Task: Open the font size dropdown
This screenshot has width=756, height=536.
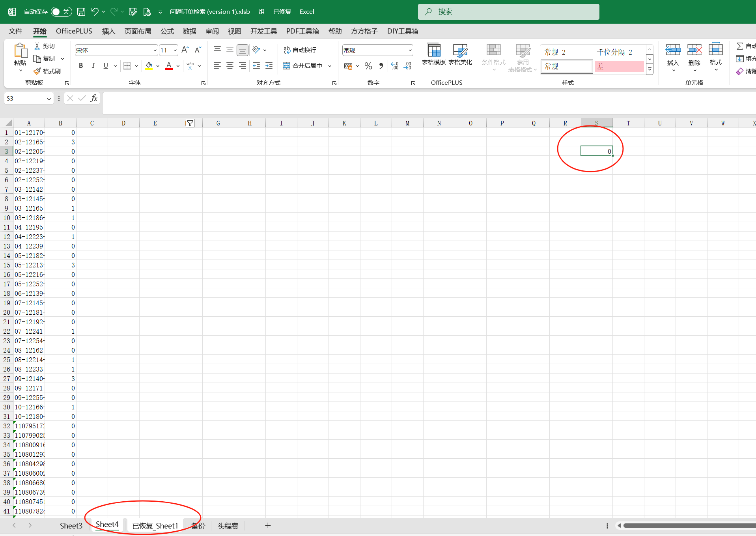Action: tap(175, 50)
